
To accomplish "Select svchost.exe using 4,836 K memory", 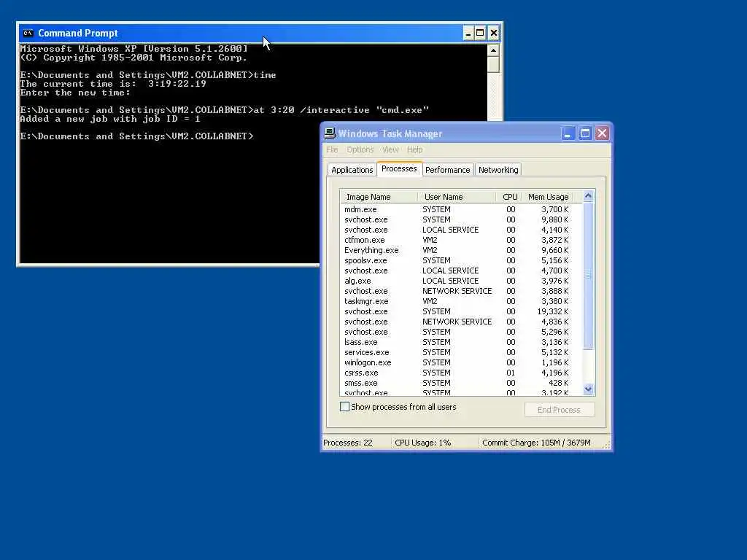I will coord(461,322).
